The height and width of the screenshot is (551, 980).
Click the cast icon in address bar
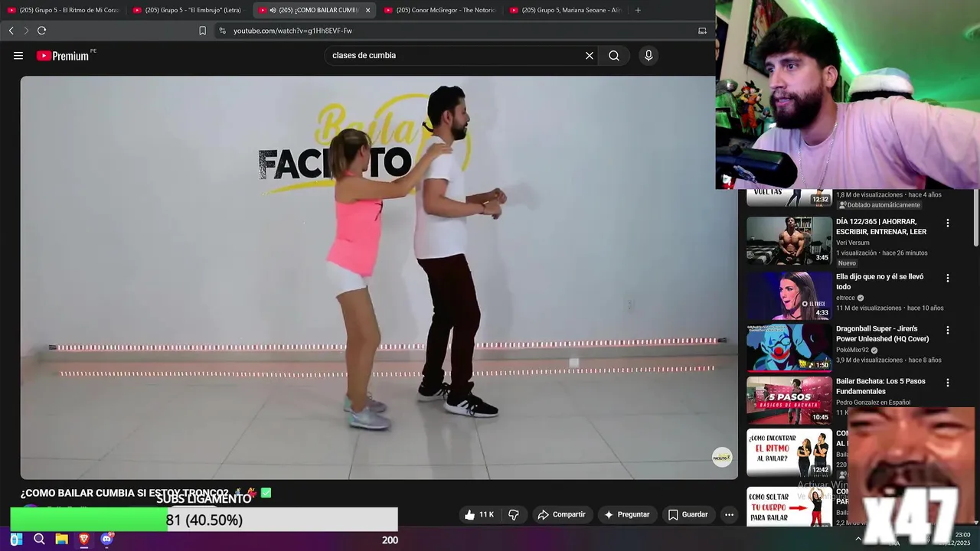702,31
